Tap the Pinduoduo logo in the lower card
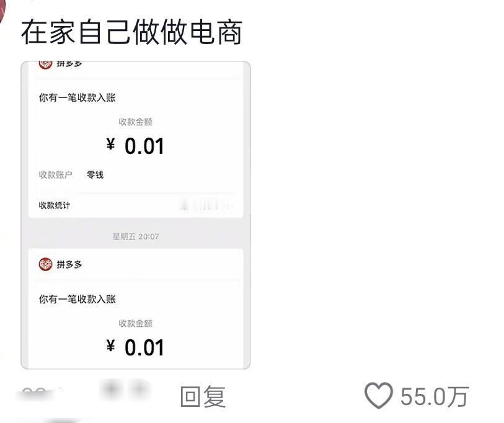504x423 pixels. point(45,264)
